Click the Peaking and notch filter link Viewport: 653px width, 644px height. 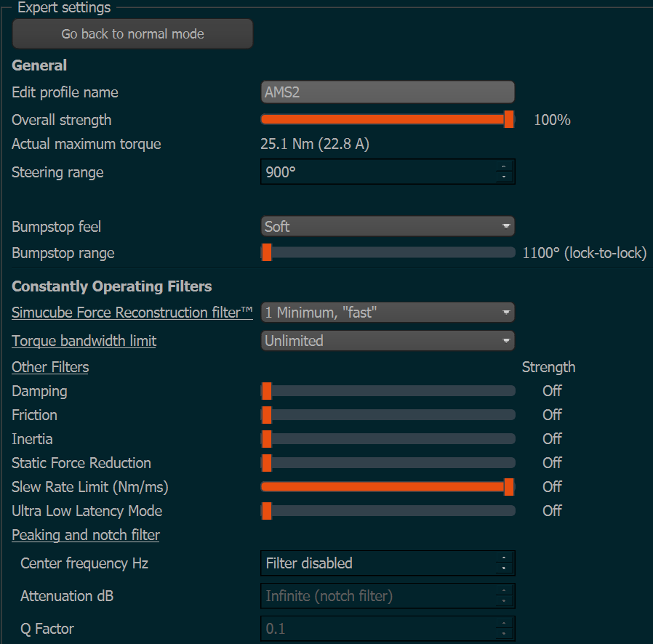[86, 535]
